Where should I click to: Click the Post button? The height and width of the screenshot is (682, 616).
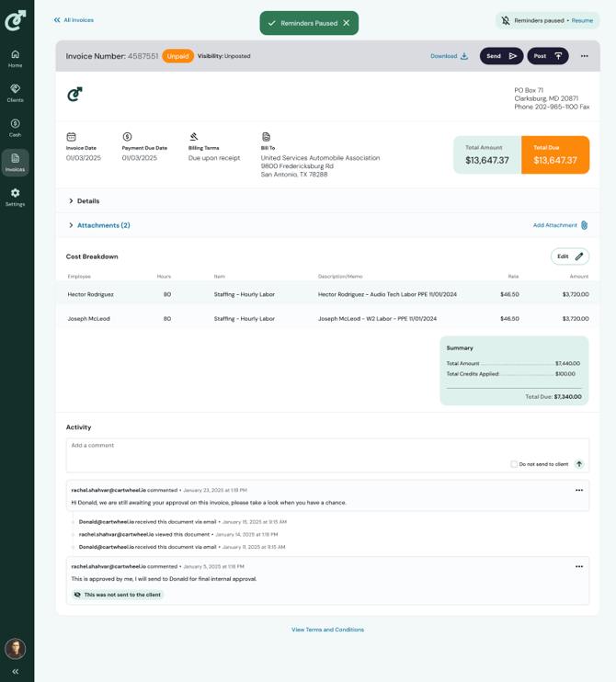point(547,56)
